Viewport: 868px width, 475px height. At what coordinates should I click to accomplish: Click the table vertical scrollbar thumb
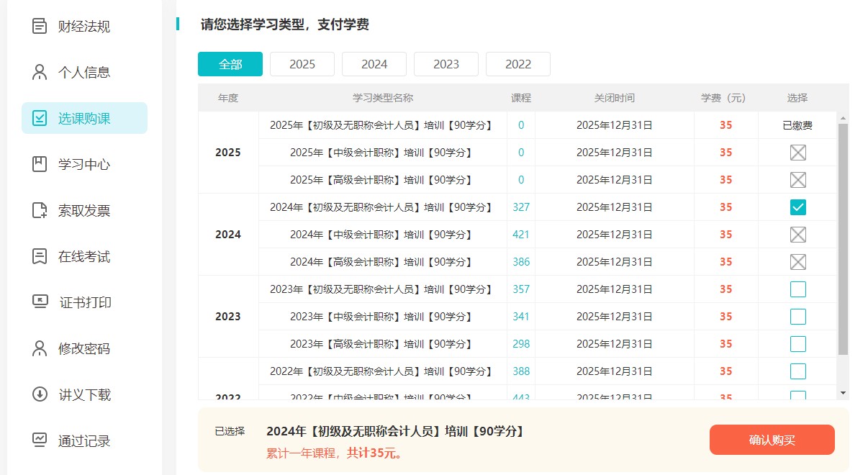pyautogui.click(x=844, y=239)
